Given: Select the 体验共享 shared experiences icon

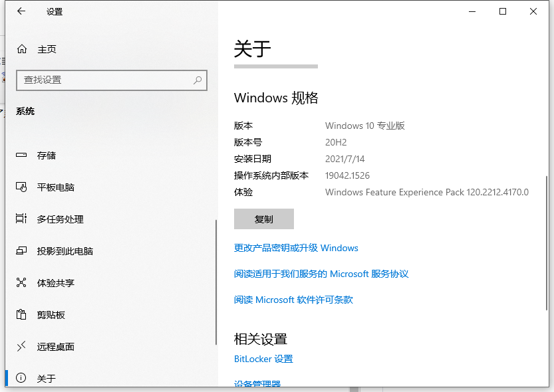Looking at the screenshot, I should click(x=22, y=283).
